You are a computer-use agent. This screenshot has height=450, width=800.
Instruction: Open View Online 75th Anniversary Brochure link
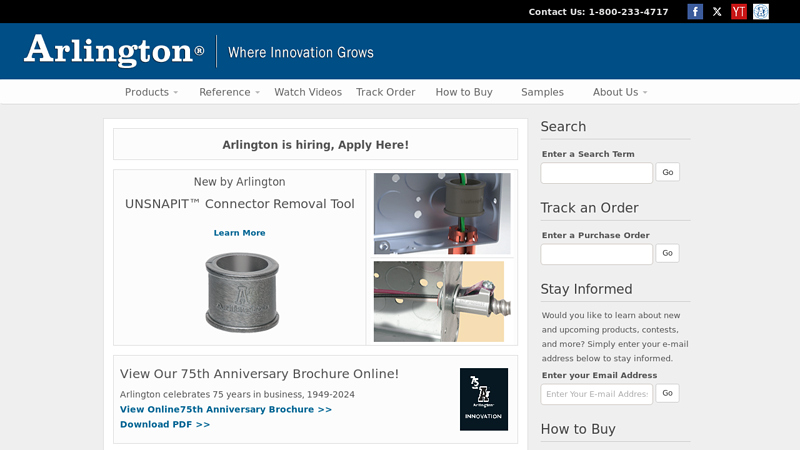click(226, 409)
